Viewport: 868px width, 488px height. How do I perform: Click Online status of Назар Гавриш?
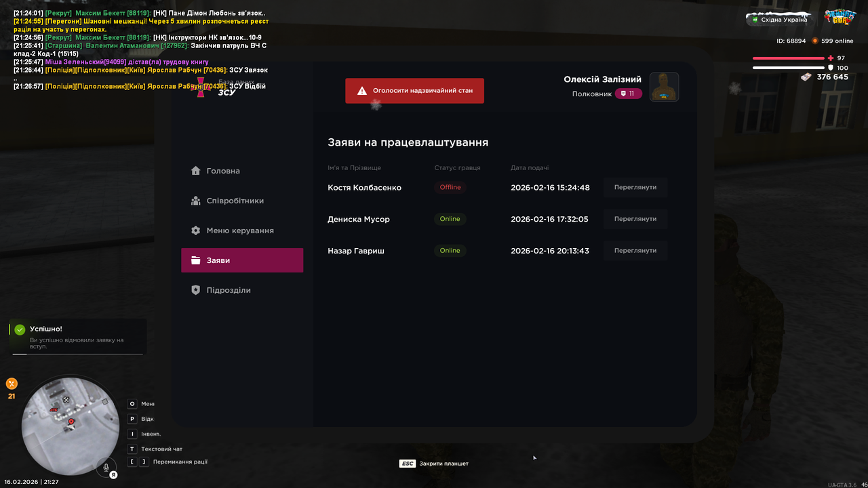pos(450,251)
